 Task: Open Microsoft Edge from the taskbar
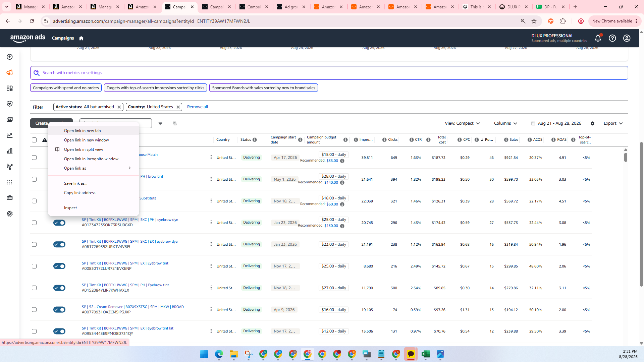coord(219,354)
